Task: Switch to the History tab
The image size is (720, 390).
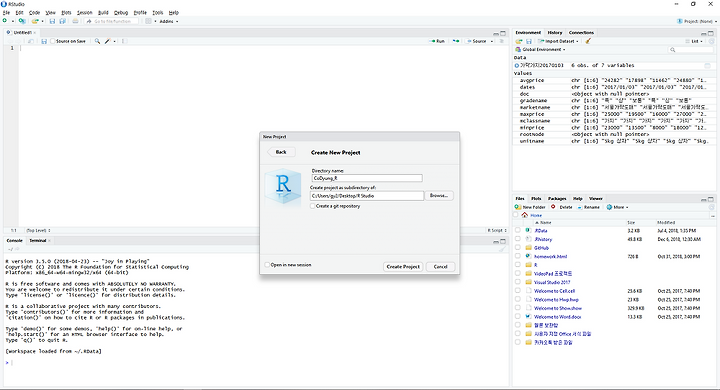Action: tap(555, 33)
